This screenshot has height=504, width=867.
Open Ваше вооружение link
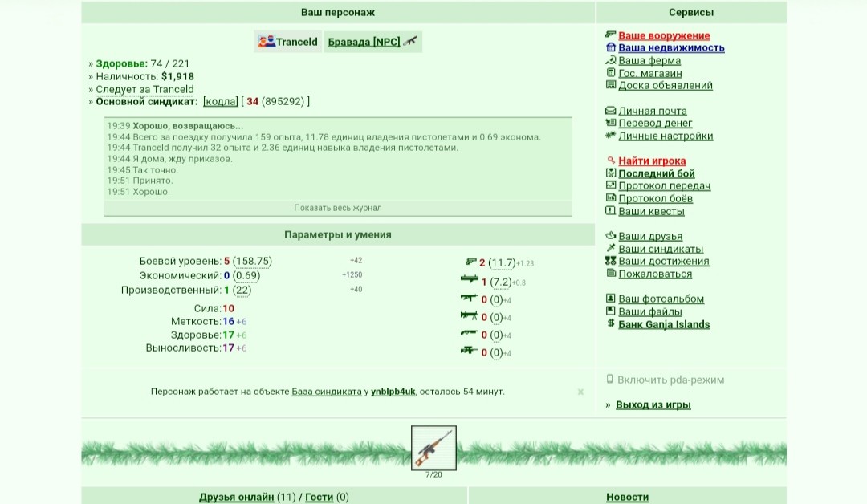664,35
